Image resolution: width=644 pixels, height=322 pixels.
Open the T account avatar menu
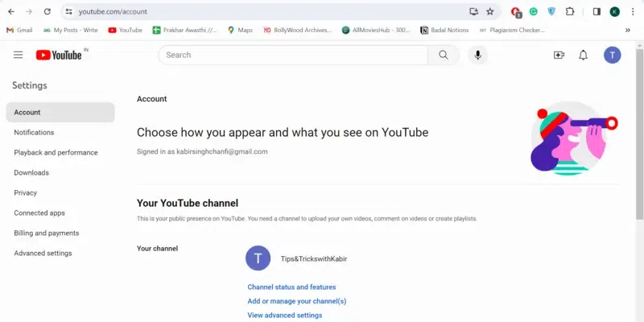point(613,55)
